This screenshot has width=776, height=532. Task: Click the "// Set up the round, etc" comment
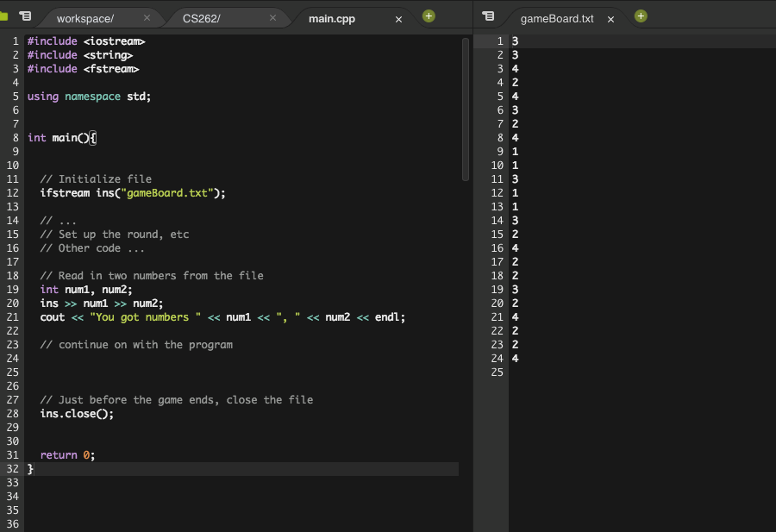coord(115,234)
